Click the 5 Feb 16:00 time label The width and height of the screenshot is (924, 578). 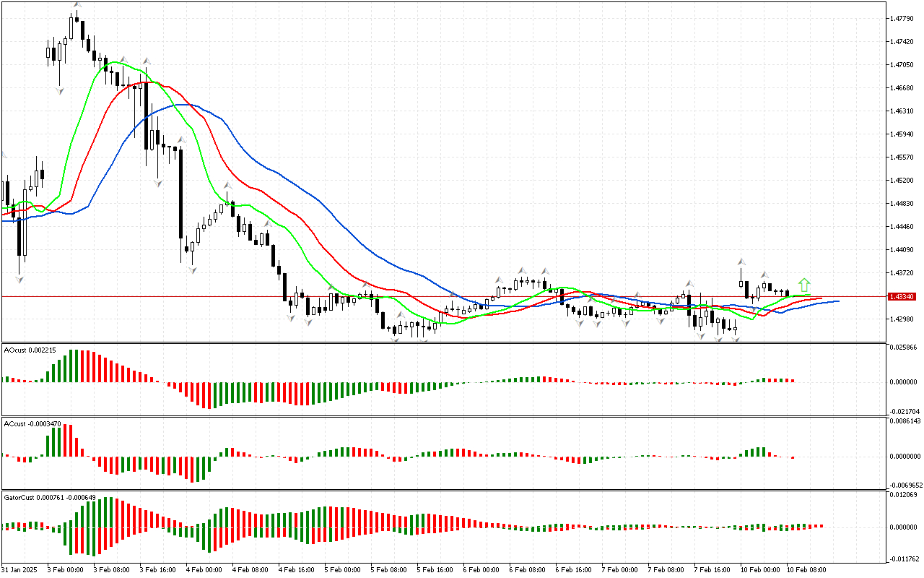tap(435, 570)
